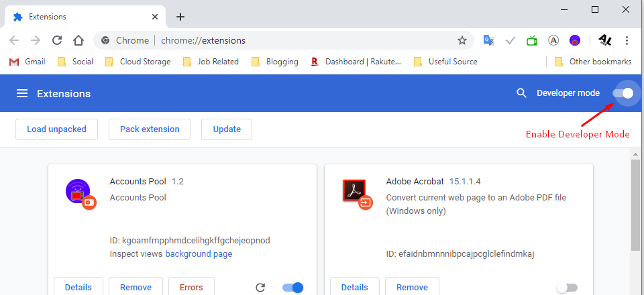Screen dimensions: 644x295
Task: Reload the current page
Action: [x=57, y=40]
